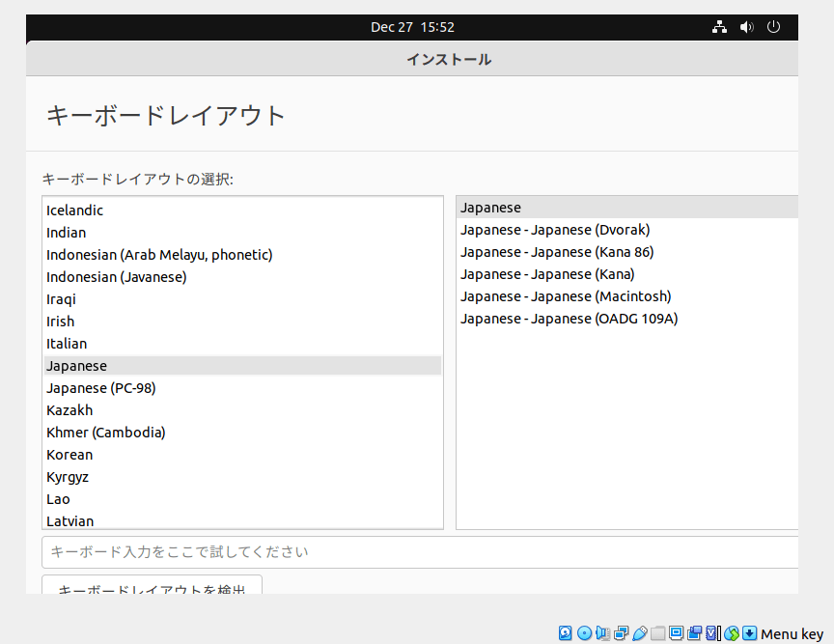Click the Menu key host-key label
This screenshot has height=644, width=834.
792,634
